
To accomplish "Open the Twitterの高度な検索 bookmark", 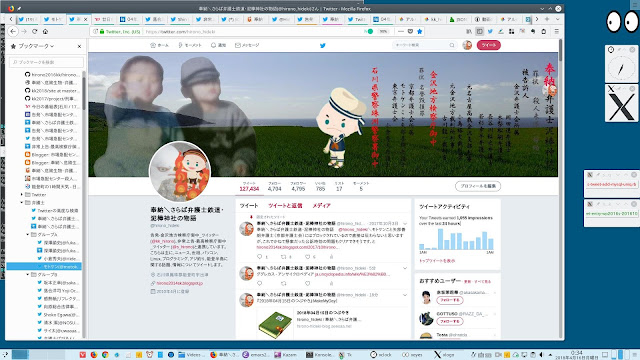I will click(x=55, y=211).
